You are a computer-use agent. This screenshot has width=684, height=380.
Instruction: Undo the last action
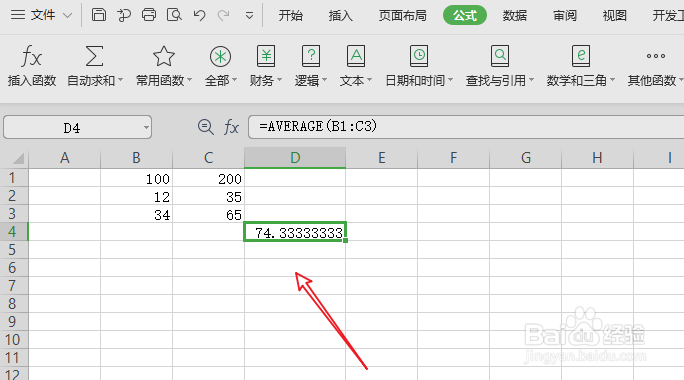point(199,15)
